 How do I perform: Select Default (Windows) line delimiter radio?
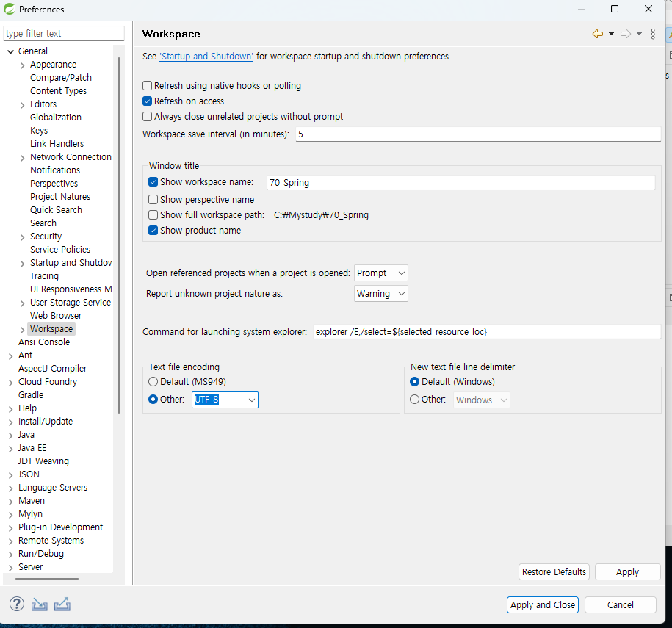click(x=414, y=381)
